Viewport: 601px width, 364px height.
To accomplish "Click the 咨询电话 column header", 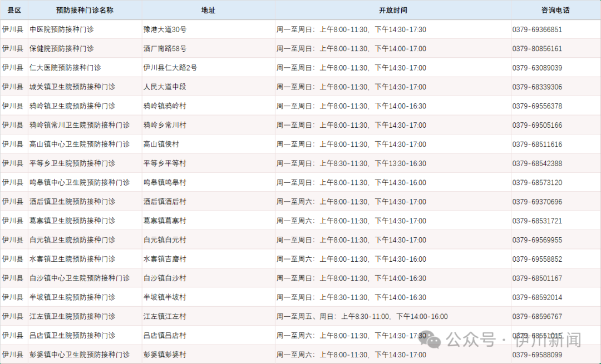I will pyautogui.click(x=555, y=10).
